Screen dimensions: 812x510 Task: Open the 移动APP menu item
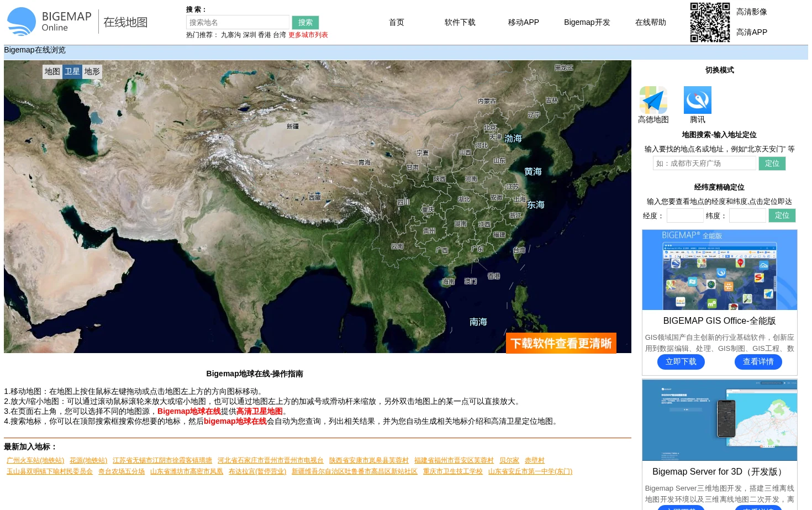524,22
